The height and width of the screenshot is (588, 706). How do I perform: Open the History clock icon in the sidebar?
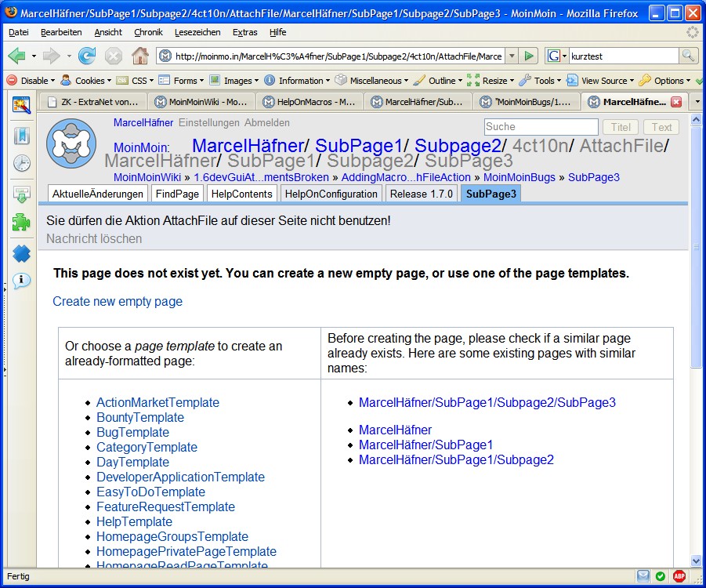(22, 163)
